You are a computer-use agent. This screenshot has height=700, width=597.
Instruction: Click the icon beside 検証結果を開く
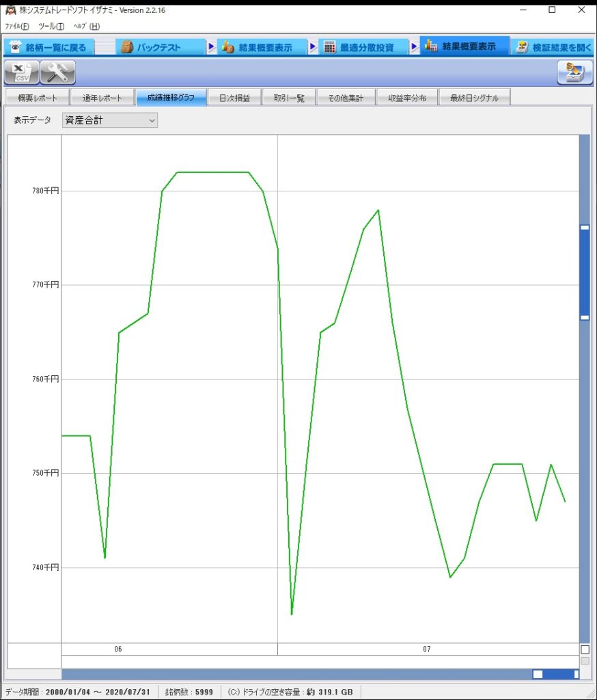pyautogui.click(x=523, y=47)
